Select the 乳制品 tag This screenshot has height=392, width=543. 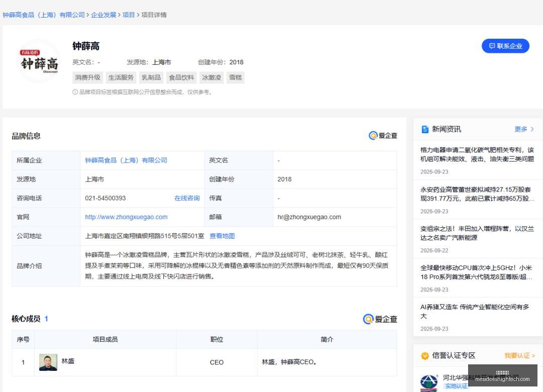[x=151, y=77]
